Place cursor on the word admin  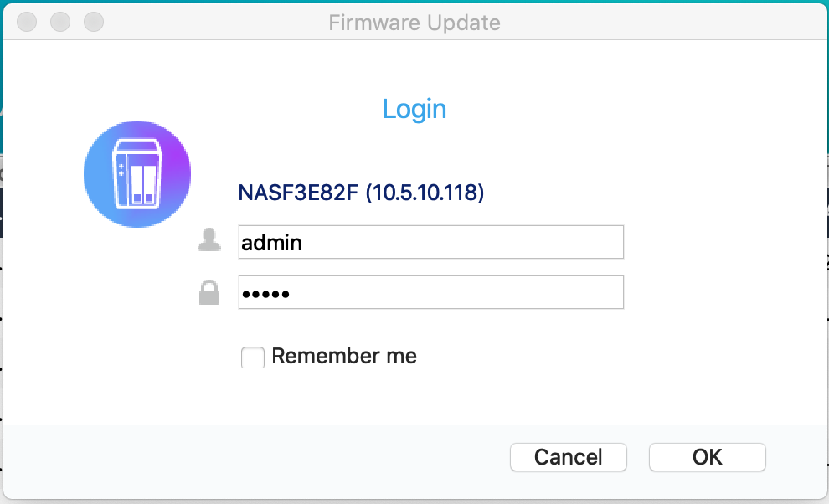[272, 243]
